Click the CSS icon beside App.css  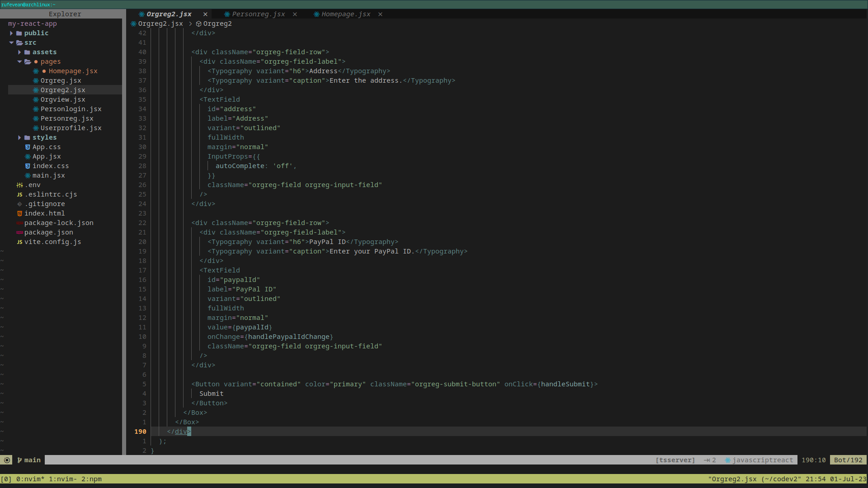click(28, 147)
